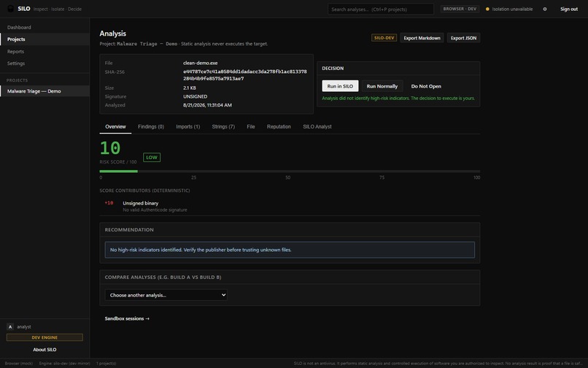Open Settings in the sidebar
Image resolution: width=588 pixels, height=368 pixels.
(45, 64)
